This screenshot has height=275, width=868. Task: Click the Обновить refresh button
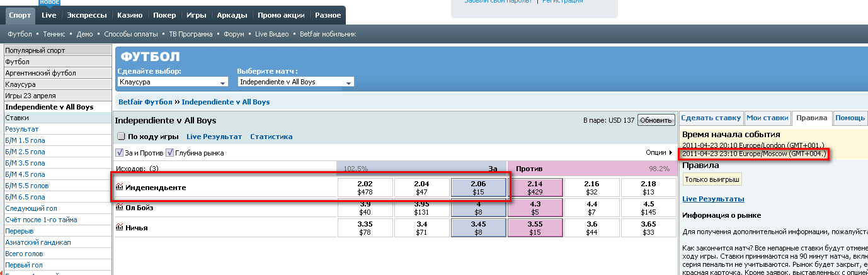[656, 120]
